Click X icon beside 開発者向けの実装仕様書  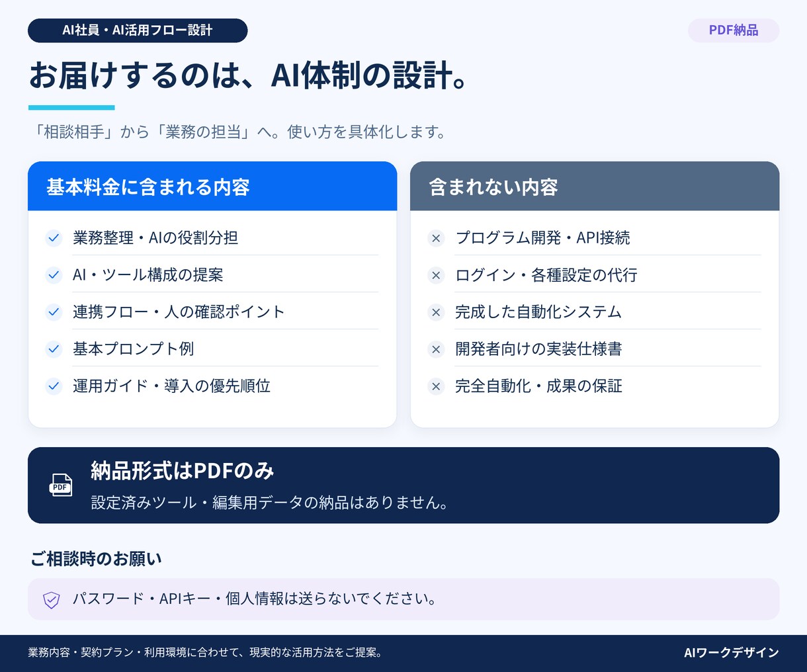436,349
